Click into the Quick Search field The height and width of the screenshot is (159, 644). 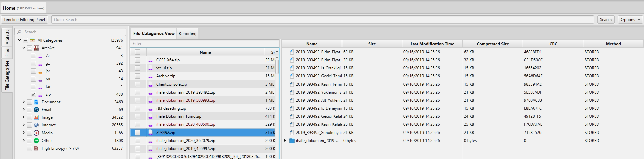pos(323,20)
